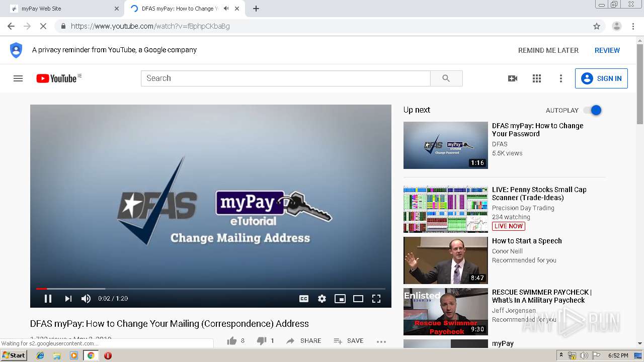Pause the playing video

[x=48, y=299]
